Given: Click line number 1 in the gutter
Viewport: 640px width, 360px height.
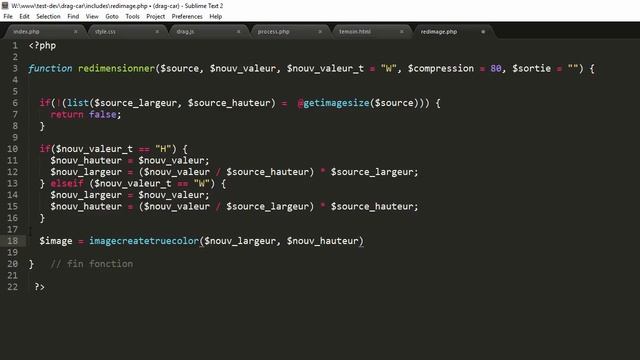Looking at the screenshot, I should [x=15, y=45].
